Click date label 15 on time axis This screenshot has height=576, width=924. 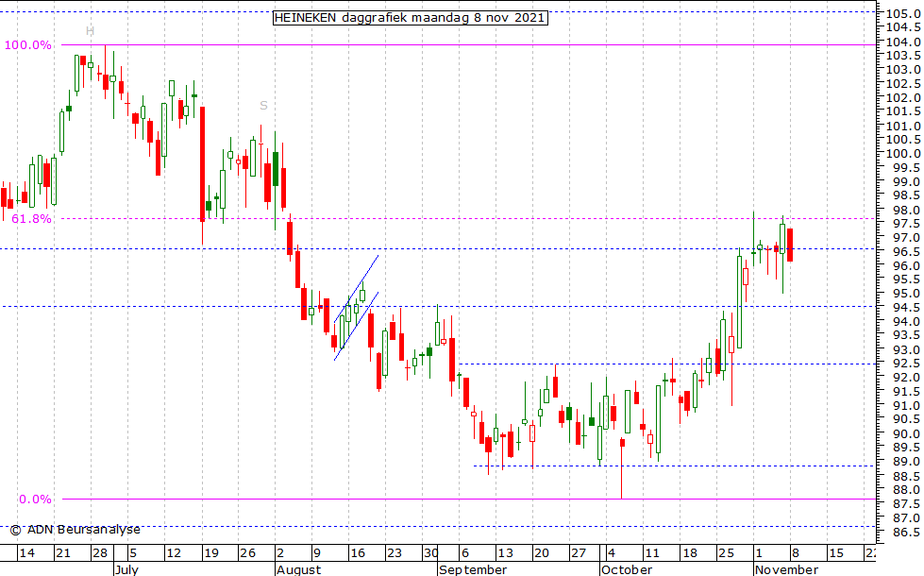click(x=836, y=553)
